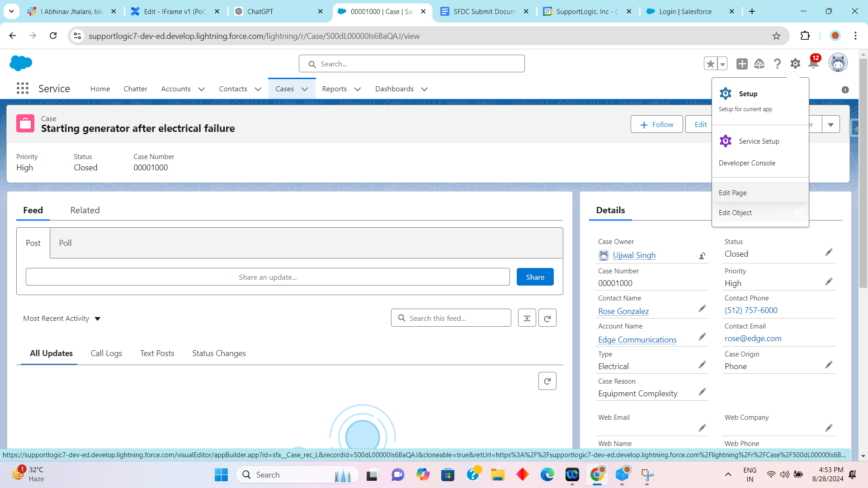Click the pencil to edit Status
Image resolution: width=868 pixels, height=488 pixels.
tap(828, 253)
